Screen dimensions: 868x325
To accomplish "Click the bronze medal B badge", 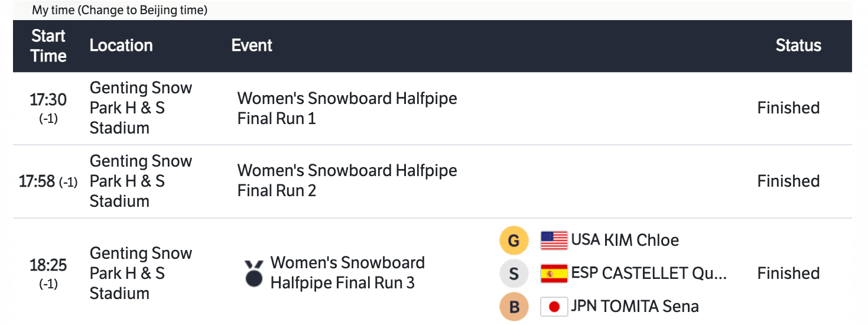I will 513,307.
